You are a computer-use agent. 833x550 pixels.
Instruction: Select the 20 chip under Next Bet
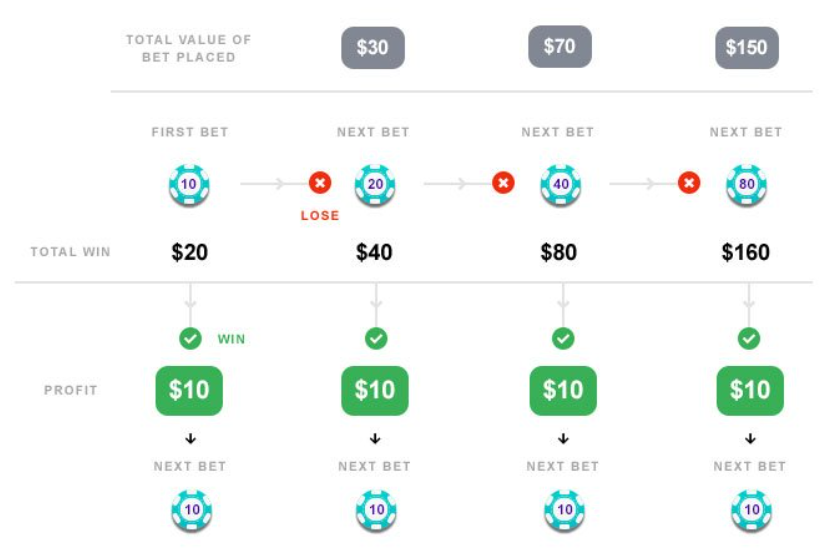click(x=375, y=185)
